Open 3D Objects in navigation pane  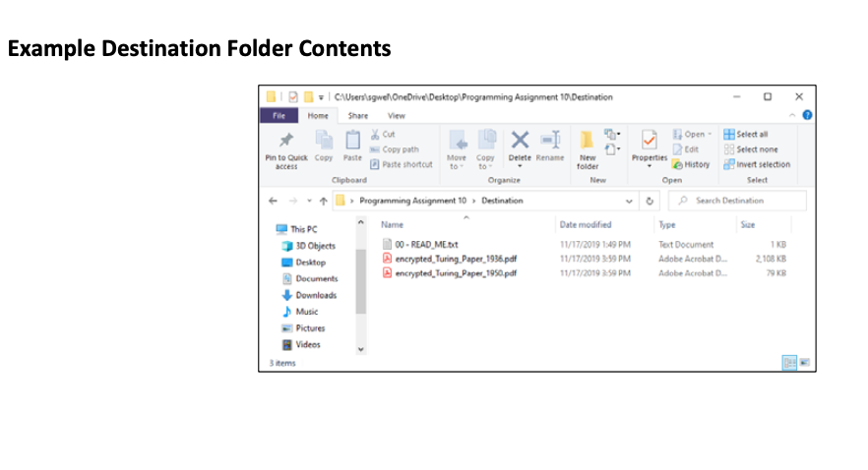308,246
